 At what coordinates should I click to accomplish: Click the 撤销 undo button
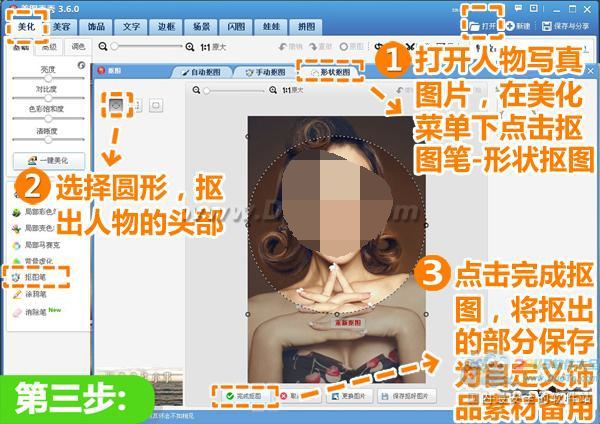290,47
